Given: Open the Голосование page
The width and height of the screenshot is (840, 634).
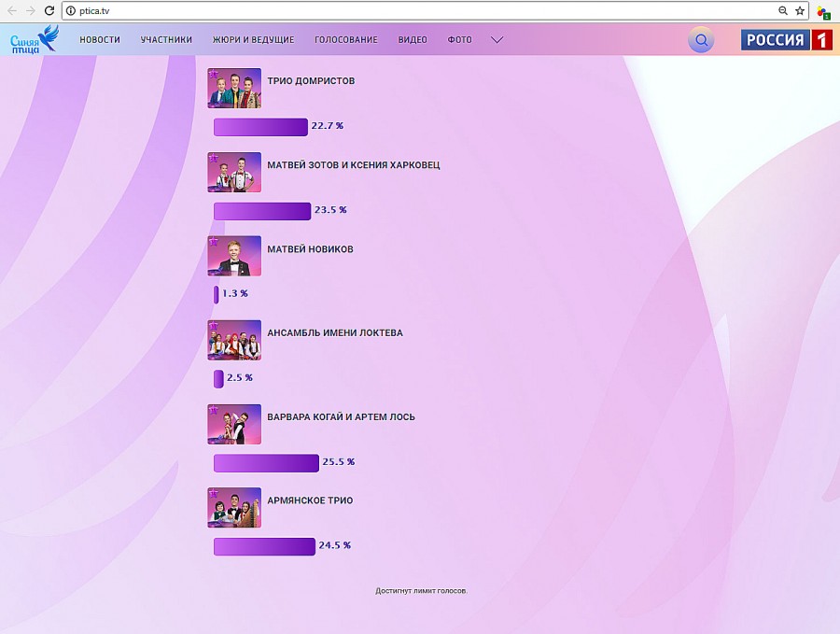Looking at the screenshot, I should 346,40.
